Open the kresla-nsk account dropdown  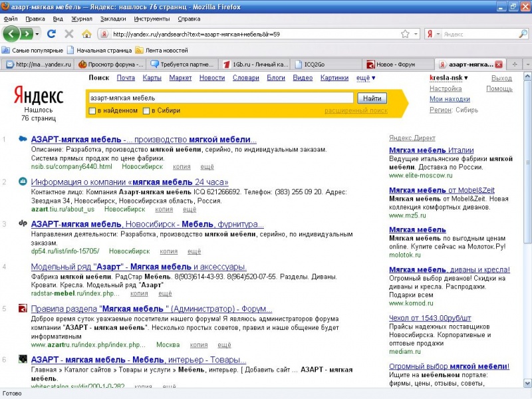(448, 78)
